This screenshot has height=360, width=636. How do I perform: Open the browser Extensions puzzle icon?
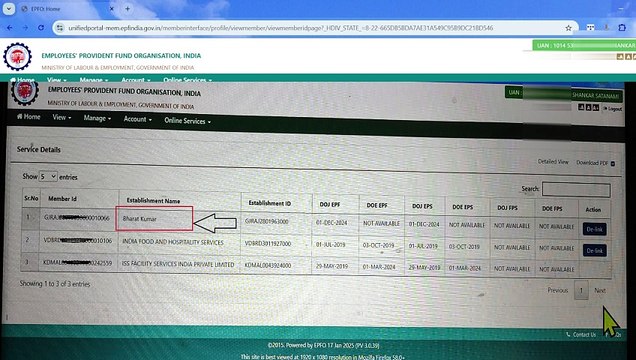[x=622, y=28]
